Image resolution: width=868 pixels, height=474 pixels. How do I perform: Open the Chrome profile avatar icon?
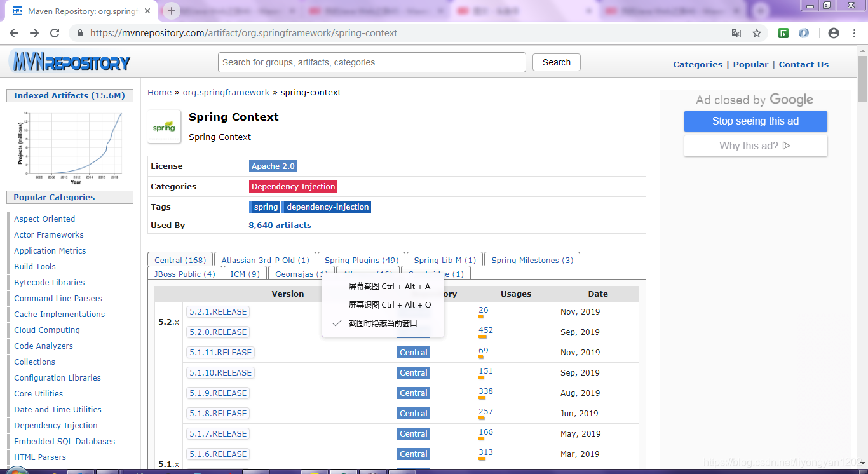point(834,33)
